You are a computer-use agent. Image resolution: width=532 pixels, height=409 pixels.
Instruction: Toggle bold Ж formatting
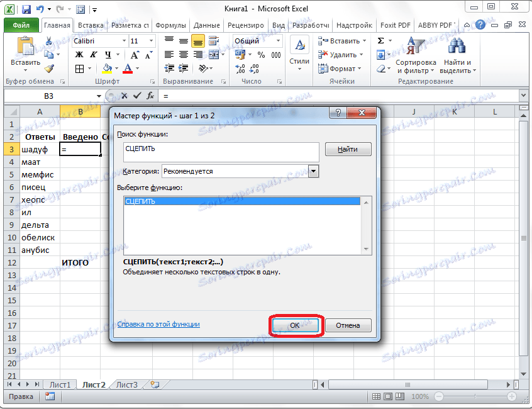point(79,55)
